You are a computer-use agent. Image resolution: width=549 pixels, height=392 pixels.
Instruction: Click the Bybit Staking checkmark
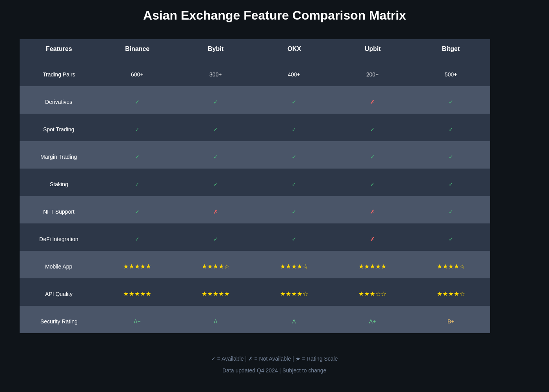click(216, 184)
